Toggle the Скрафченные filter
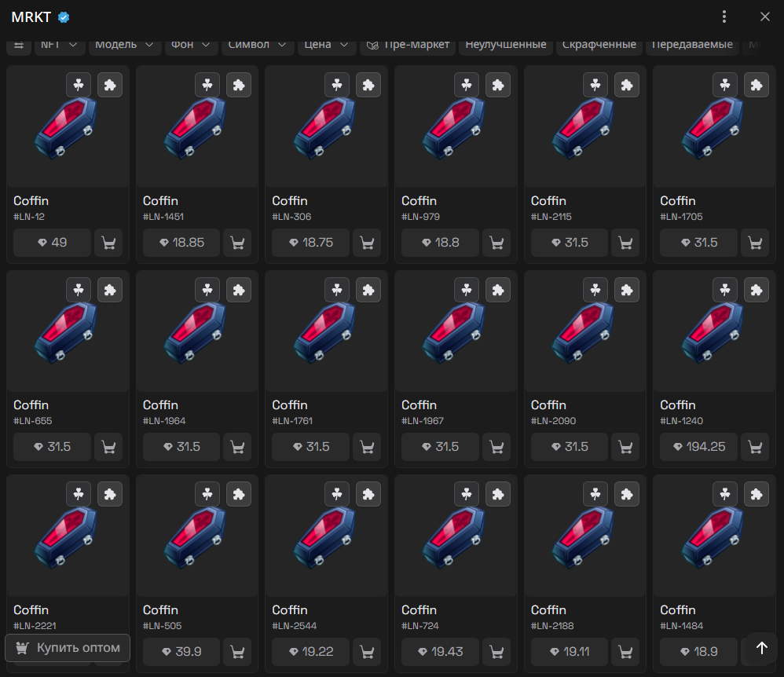784x677 pixels. [599, 45]
